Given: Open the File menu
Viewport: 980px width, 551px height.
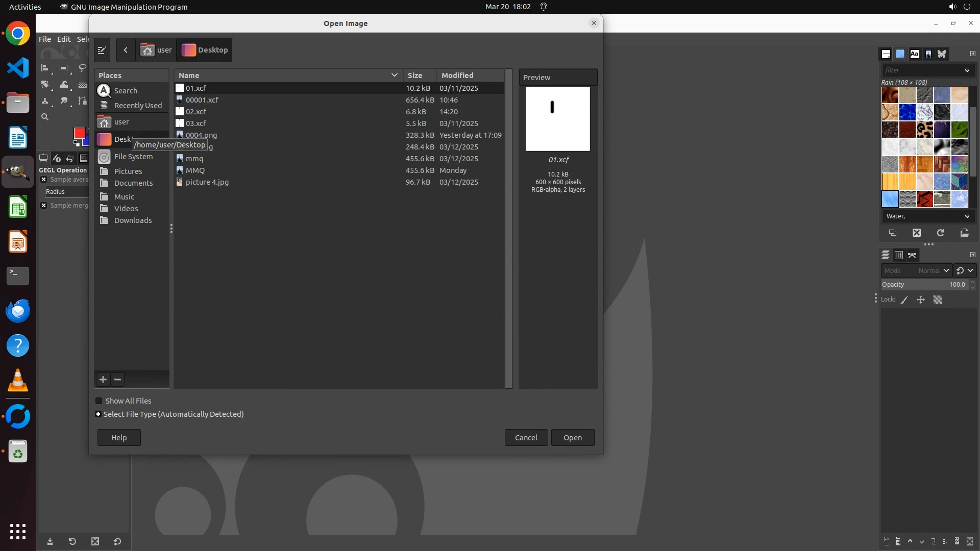Looking at the screenshot, I should (45, 39).
